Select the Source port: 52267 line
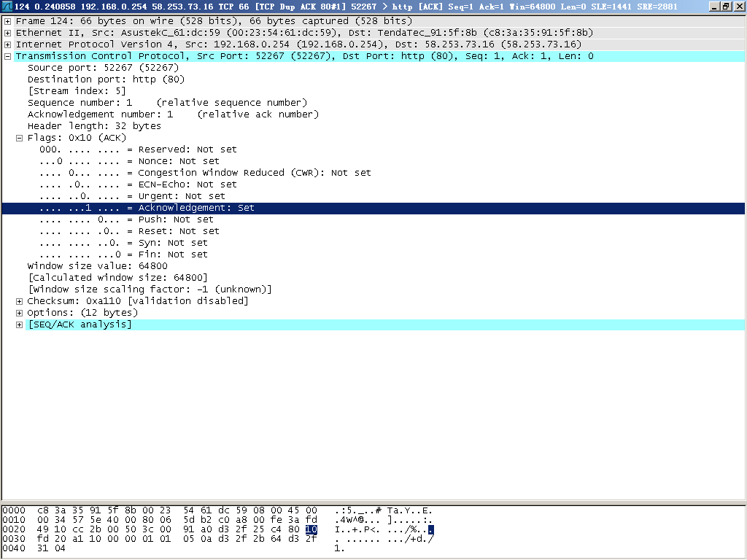Image resolution: width=747 pixels, height=560 pixels. pos(104,68)
